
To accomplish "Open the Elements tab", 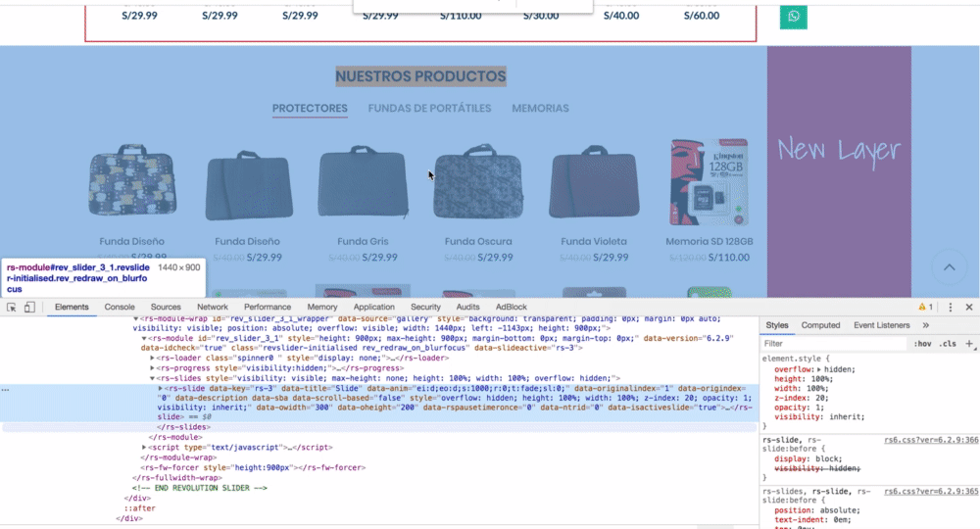I will coord(72,308).
